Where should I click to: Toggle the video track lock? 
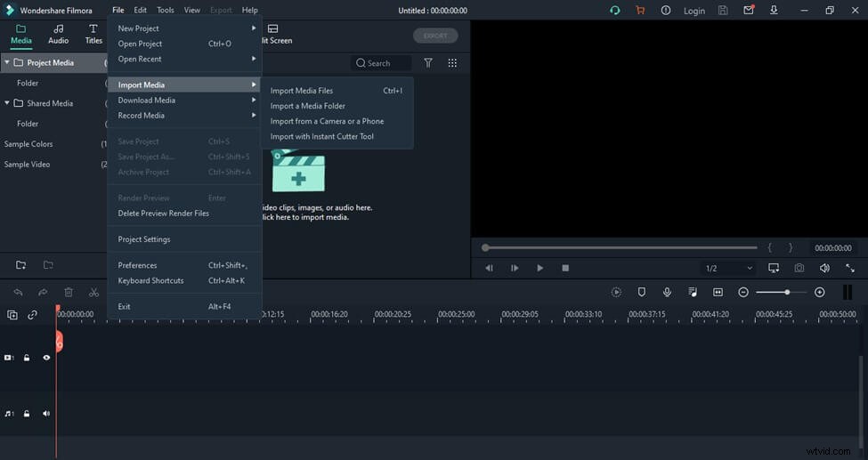(27, 359)
